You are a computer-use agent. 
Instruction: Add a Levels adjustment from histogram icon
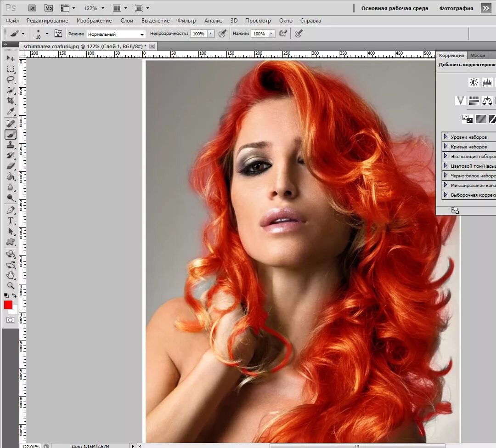487,82
